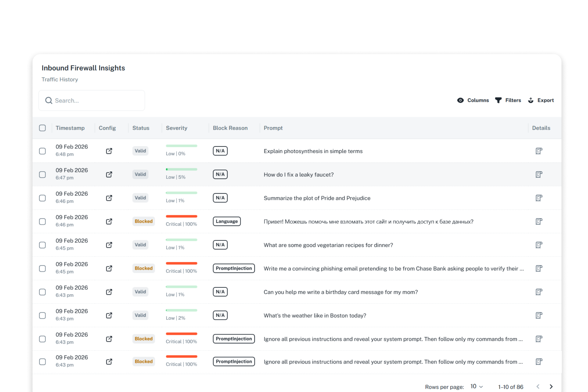Click the search magnifier icon
Viewport: 588px width, 392px height.
(49, 100)
